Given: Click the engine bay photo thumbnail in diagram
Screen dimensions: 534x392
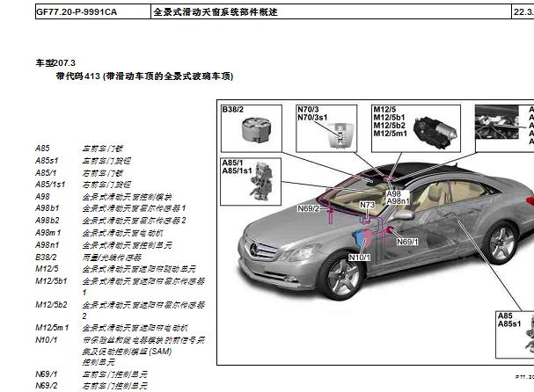Looking at the screenshot, I should click(x=498, y=122).
